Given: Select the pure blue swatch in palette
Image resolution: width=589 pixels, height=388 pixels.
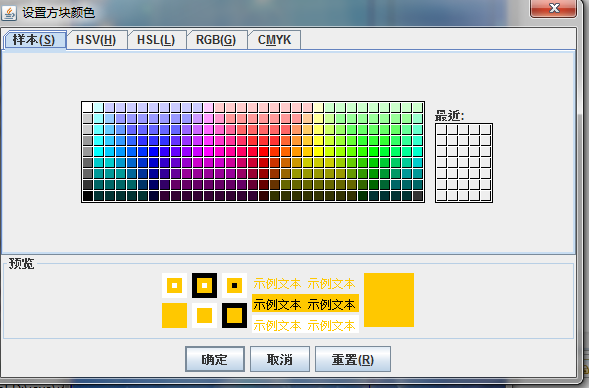Looking at the screenshot, I should click(154, 151).
